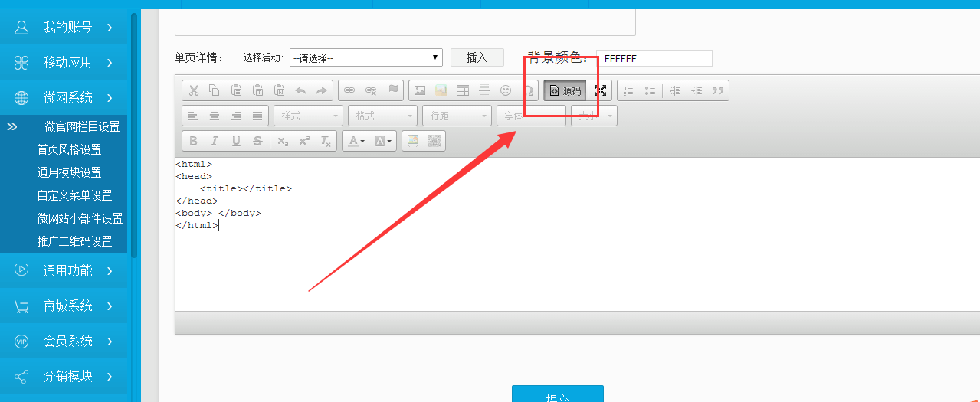The image size is (980, 402).
Task: Toggle the 源码 source mode button
Action: tap(565, 90)
